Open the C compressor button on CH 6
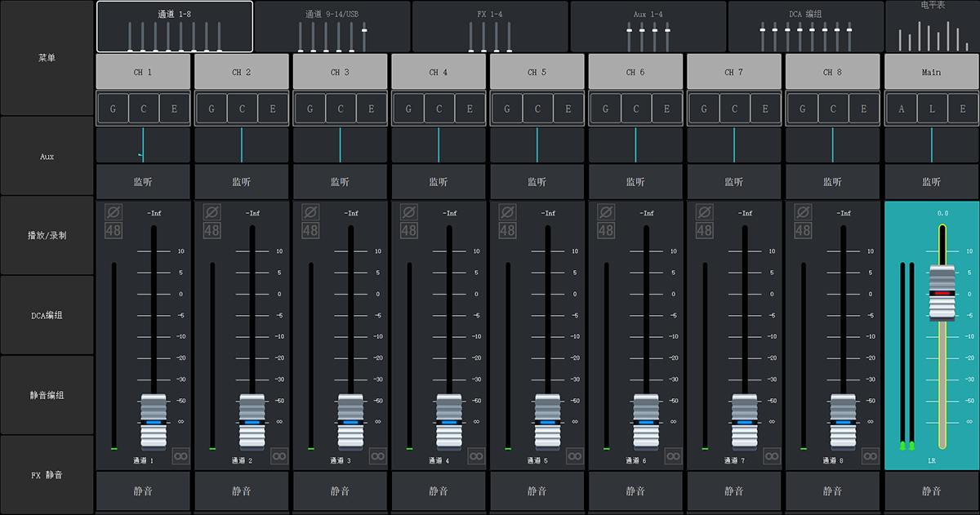Screen dimensions: 980x515 pyautogui.click(x=636, y=109)
